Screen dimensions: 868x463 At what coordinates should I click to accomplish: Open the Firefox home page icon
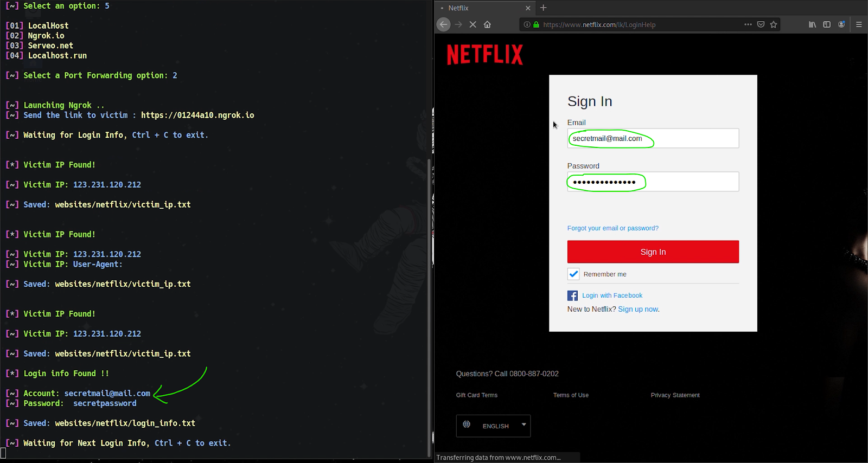pyautogui.click(x=487, y=24)
